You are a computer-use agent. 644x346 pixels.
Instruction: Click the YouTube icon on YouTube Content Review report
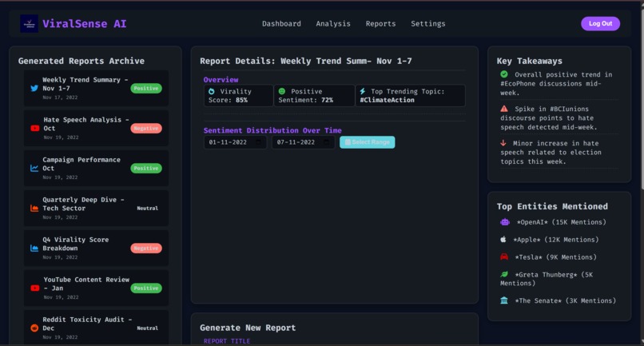click(x=35, y=288)
